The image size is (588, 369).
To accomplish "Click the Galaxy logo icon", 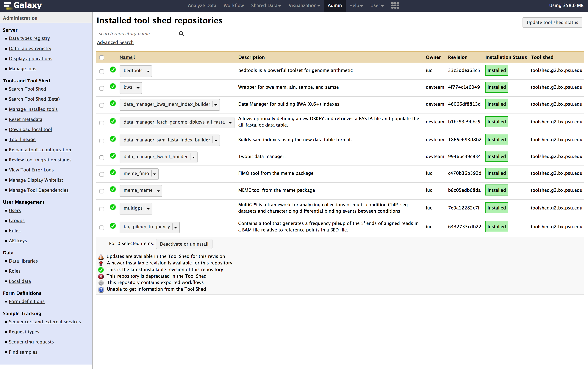I will (7, 5).
